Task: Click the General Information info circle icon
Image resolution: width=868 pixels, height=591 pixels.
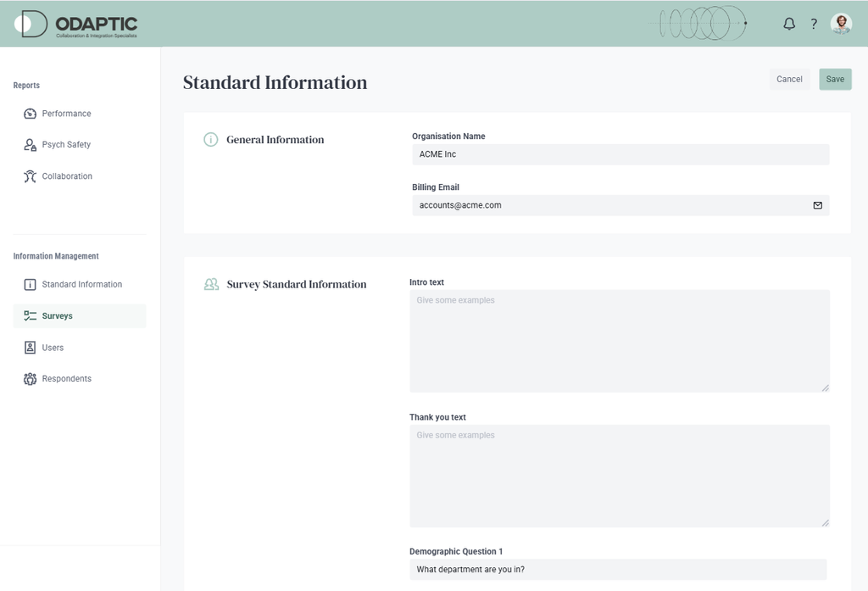Action: 211,140
